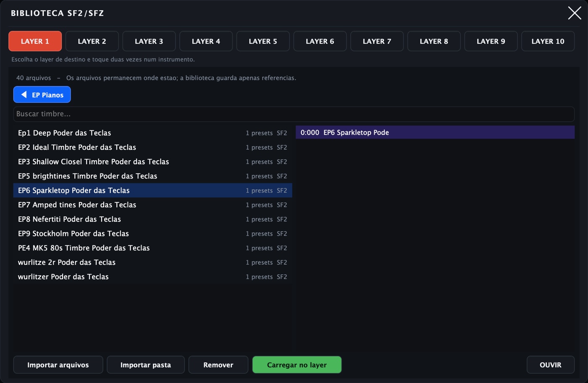Pick EP3 Shallow Closel Timbre file

pyautogui.click(x=153, y=162)
